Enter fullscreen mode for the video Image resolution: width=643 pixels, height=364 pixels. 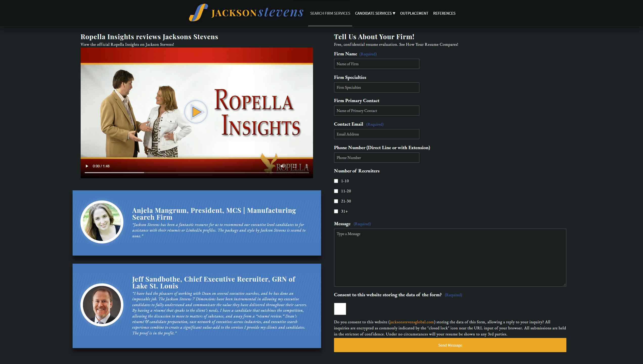click(295, 166)
